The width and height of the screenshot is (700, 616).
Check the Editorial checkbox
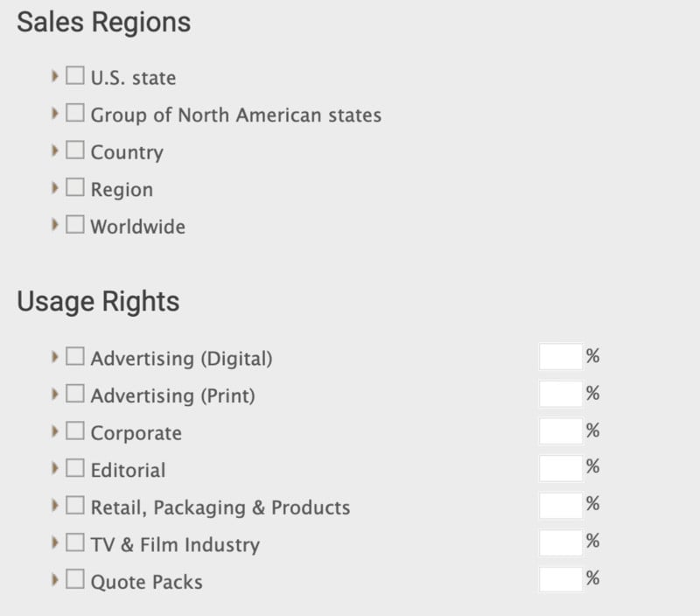pyautogui.click(x=74, y=470)
